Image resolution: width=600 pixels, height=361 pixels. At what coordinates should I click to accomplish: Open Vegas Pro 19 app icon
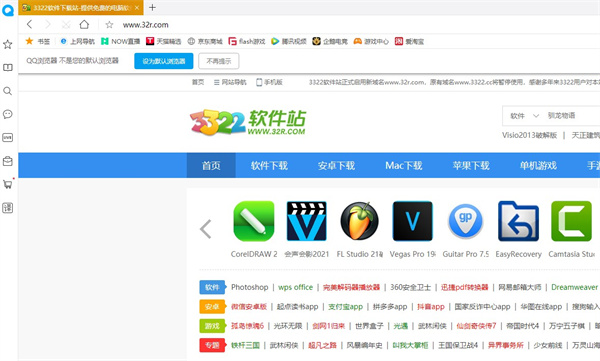(412, 221)
